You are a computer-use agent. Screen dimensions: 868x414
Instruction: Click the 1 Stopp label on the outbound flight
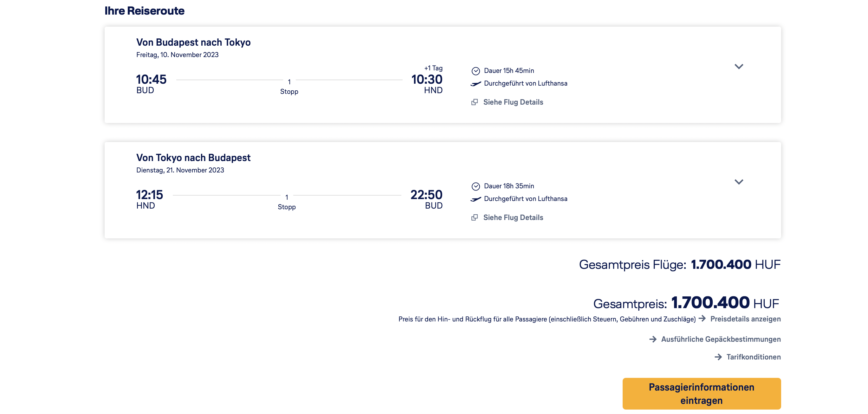[289, 87]
